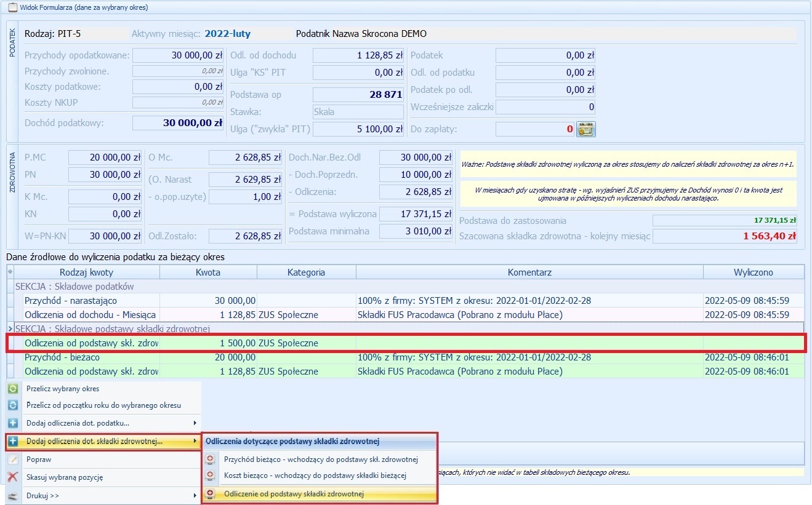The width and height of the screenshot is (812, 505).
Task: Click the Komentarz column header
Action: (x=529, y=272)
